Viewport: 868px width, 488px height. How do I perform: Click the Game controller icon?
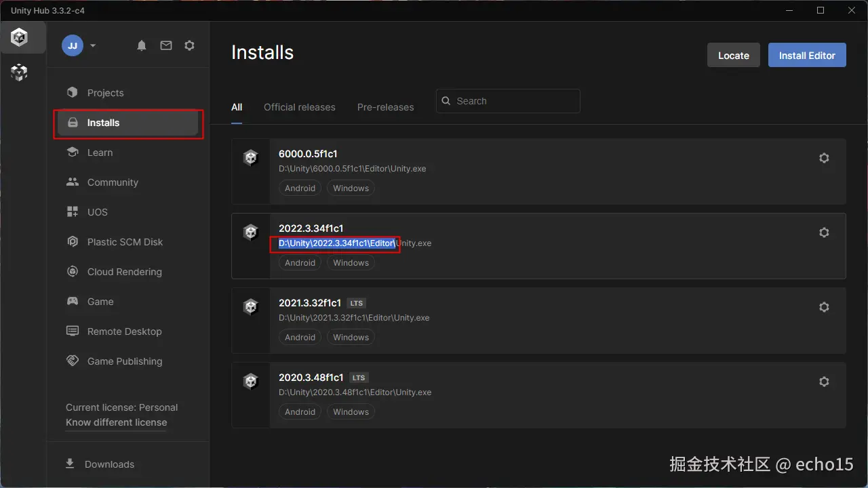(x=73, y=302)
